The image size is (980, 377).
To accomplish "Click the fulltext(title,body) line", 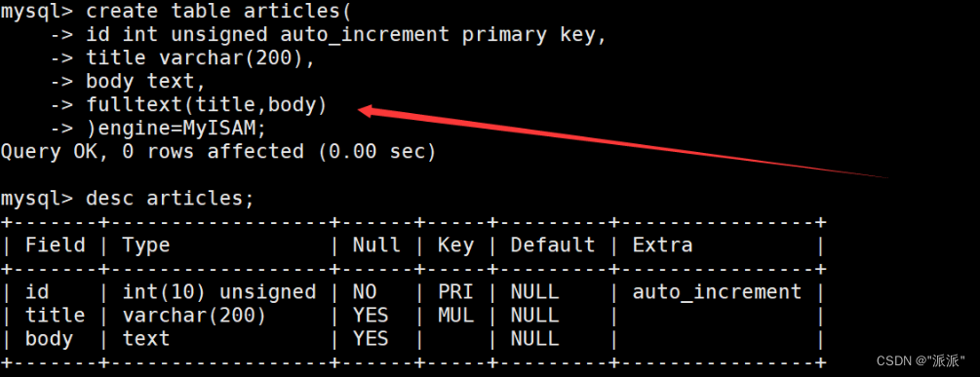I will 207,105.
